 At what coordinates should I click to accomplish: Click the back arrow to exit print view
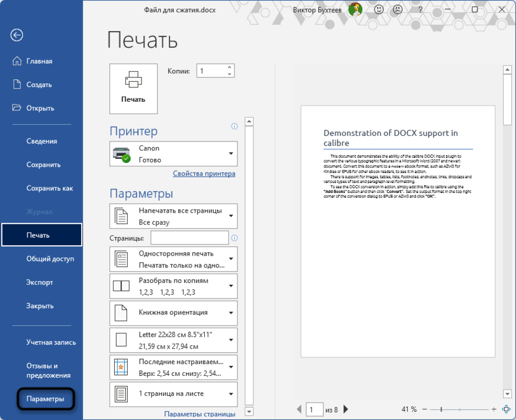coord(16,35)
